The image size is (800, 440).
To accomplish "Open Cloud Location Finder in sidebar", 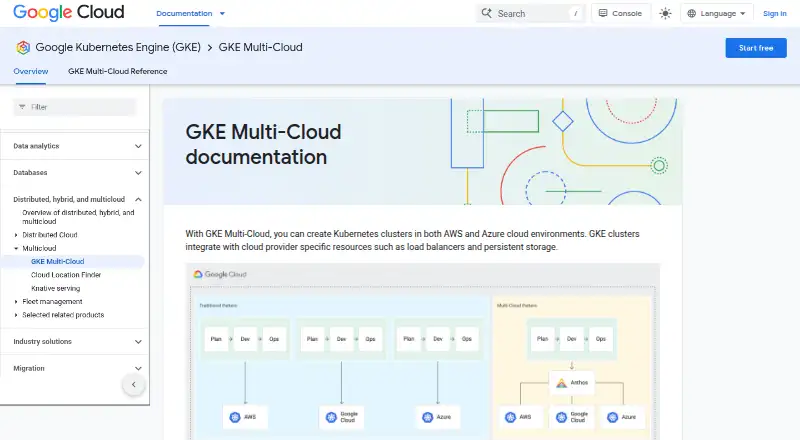I will [x=66, y=275].
